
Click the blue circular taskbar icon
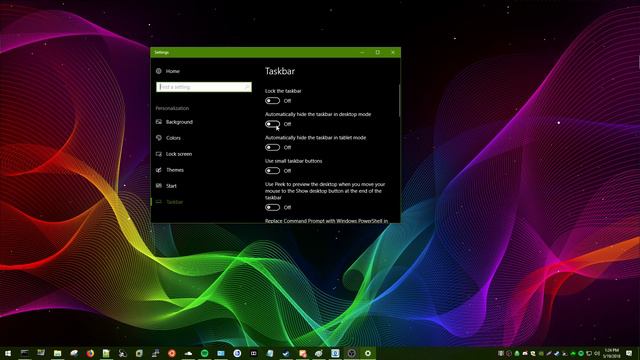237,353
